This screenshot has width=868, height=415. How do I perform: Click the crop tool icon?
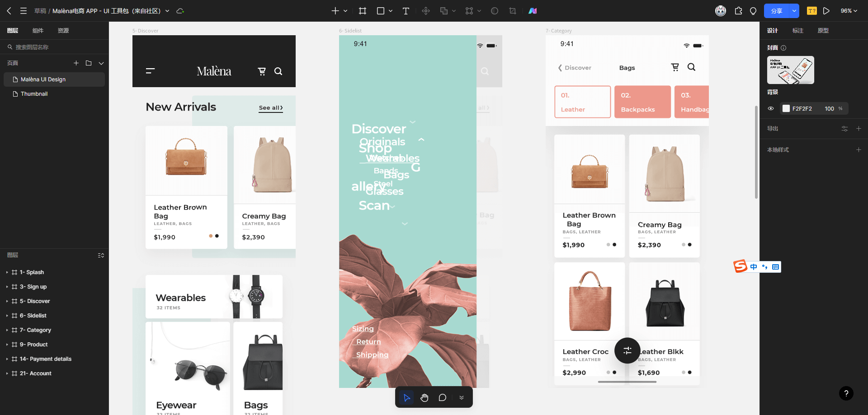(x=513, y=11)
